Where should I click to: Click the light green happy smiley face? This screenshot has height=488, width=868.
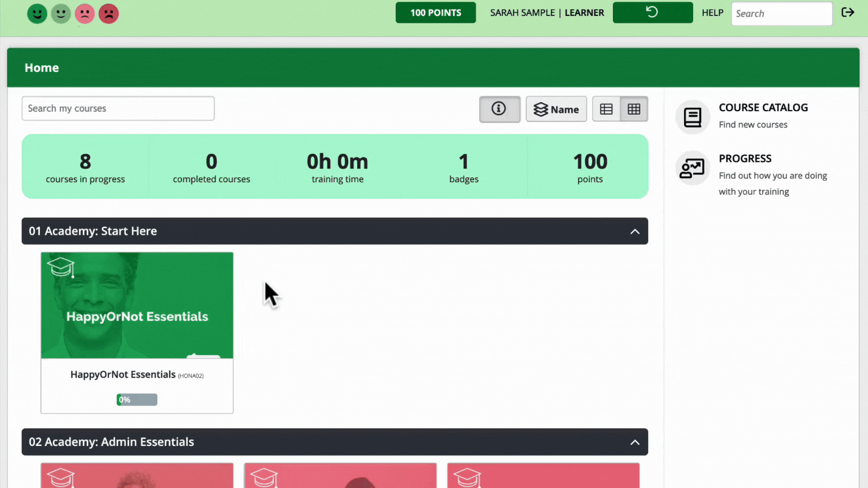tap(61, 14)
